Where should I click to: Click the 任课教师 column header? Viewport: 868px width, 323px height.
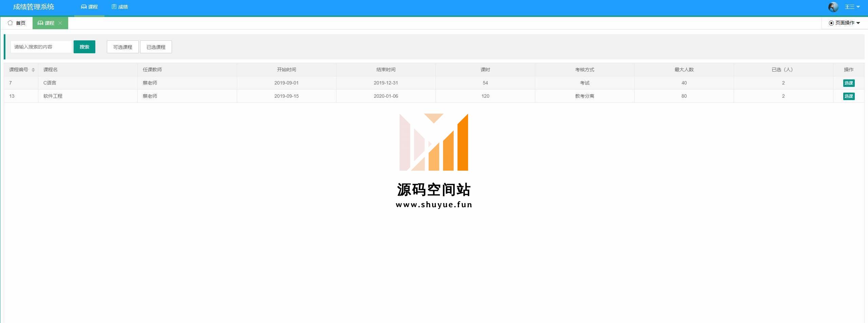187,70
